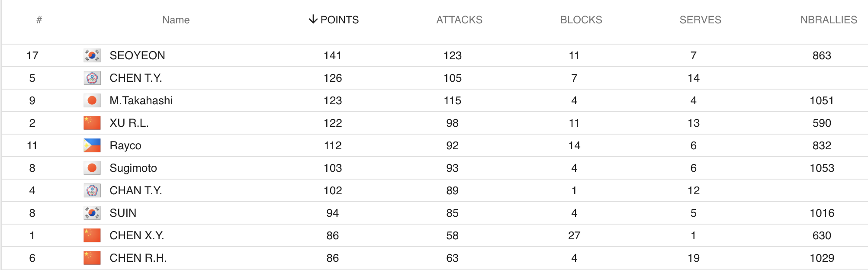
Task: Click Chinese Taipei flag beside CHEN T.Y.
Action: click(x=92, y=78)
